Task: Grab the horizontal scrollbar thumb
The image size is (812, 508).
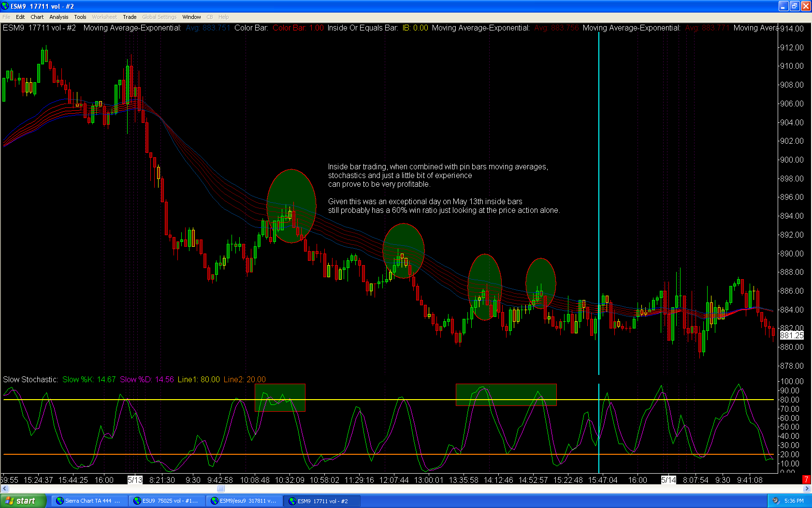Action: pos(221,489)
